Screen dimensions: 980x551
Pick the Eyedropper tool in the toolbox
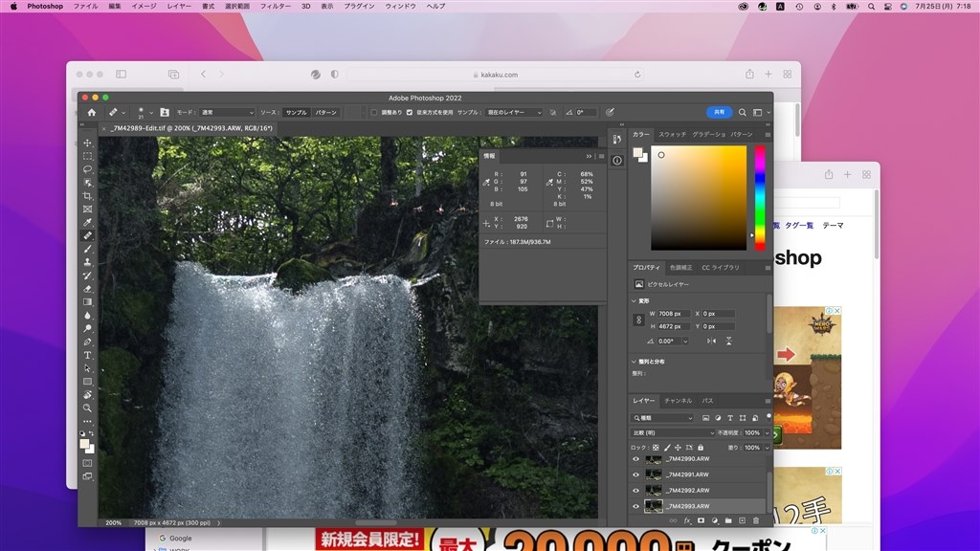click(x=87, y=222)
